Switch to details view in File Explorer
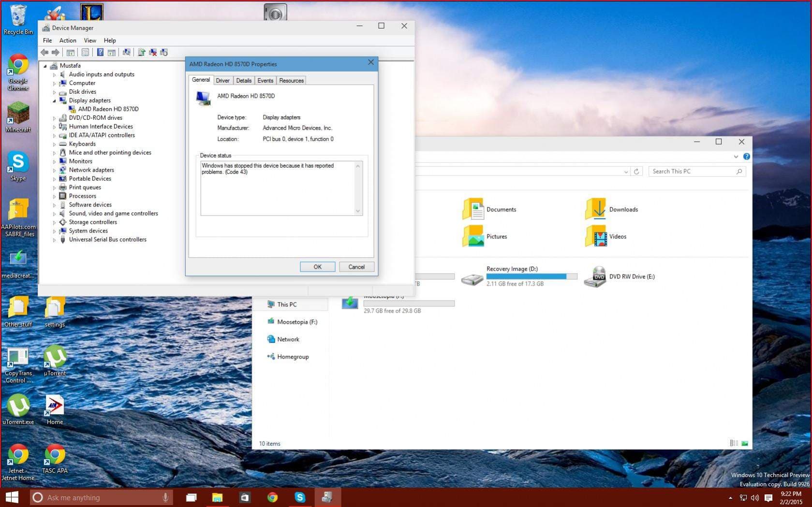Viewport: 812px width, 507px height. 734,443
